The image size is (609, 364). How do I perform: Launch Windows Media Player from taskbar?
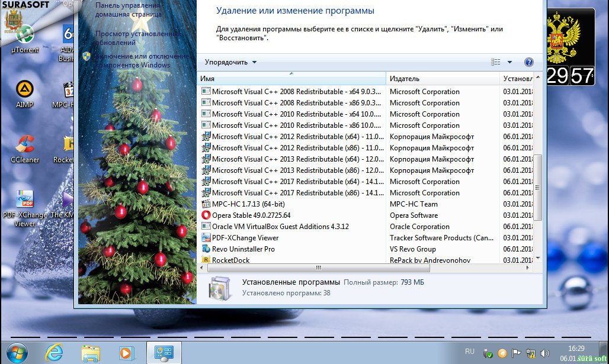tap(126, 353)
